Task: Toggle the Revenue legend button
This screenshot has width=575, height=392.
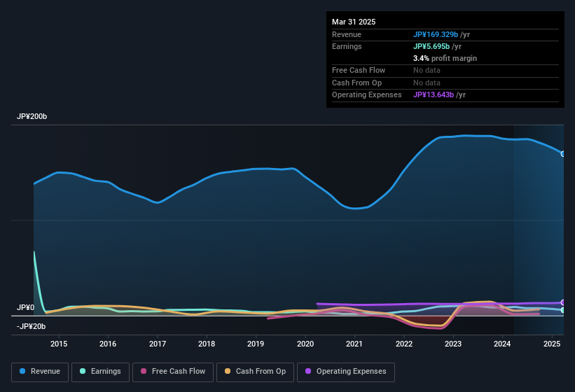Action: [x=40, y=372]
